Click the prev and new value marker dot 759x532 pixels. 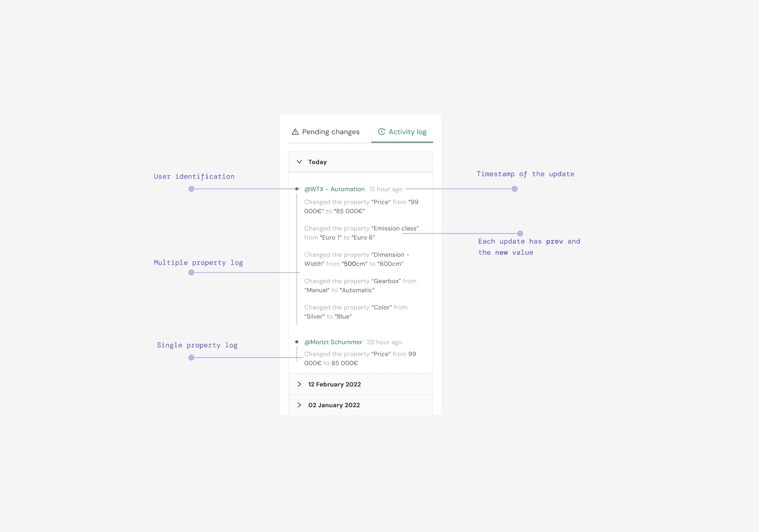pyautogui.click(x=520, y=234)
